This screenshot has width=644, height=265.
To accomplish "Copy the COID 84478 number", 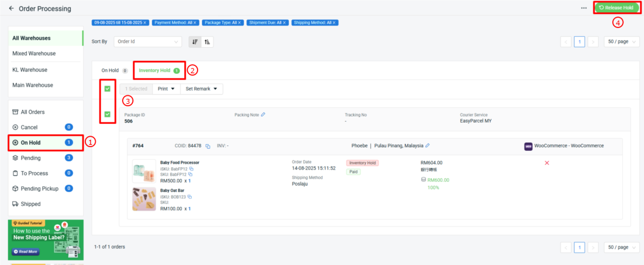I will click(x=207, y=146).
